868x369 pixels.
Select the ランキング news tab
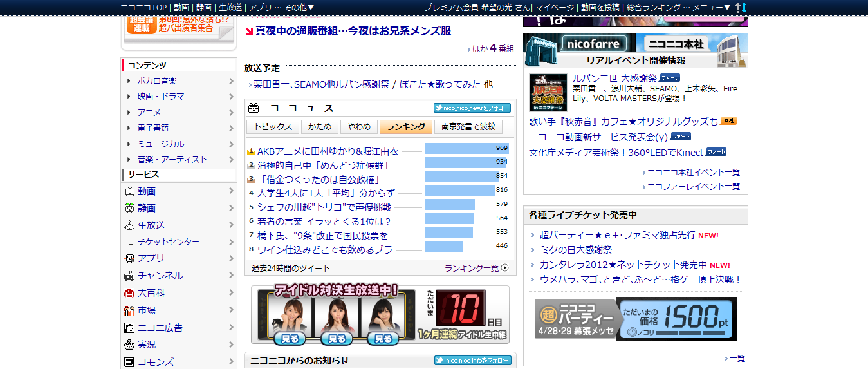[x=406, y=127]
